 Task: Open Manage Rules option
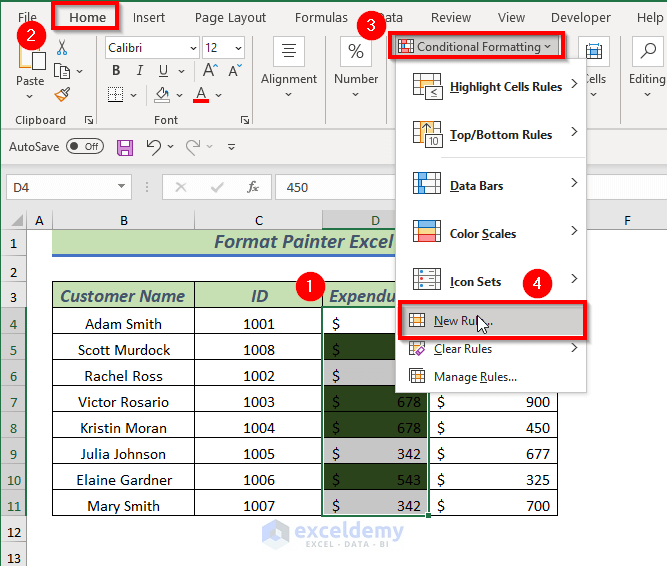coord(475,377)
